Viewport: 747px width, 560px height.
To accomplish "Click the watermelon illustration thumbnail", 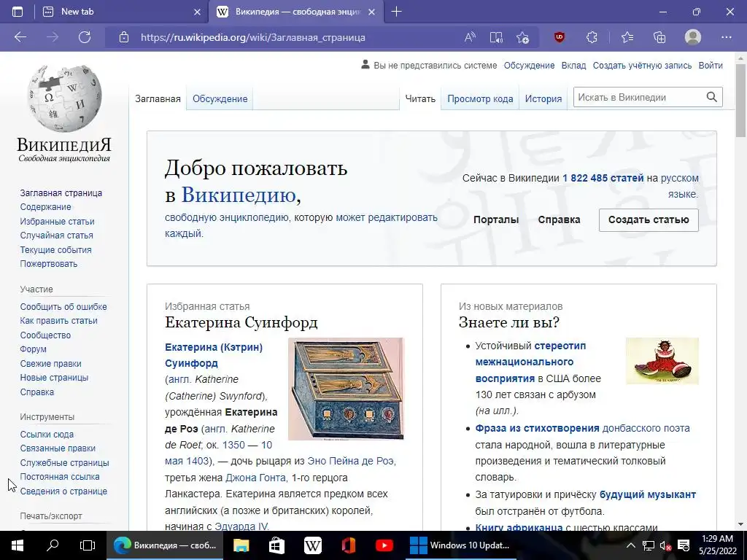I will click(x=662, y=361).
